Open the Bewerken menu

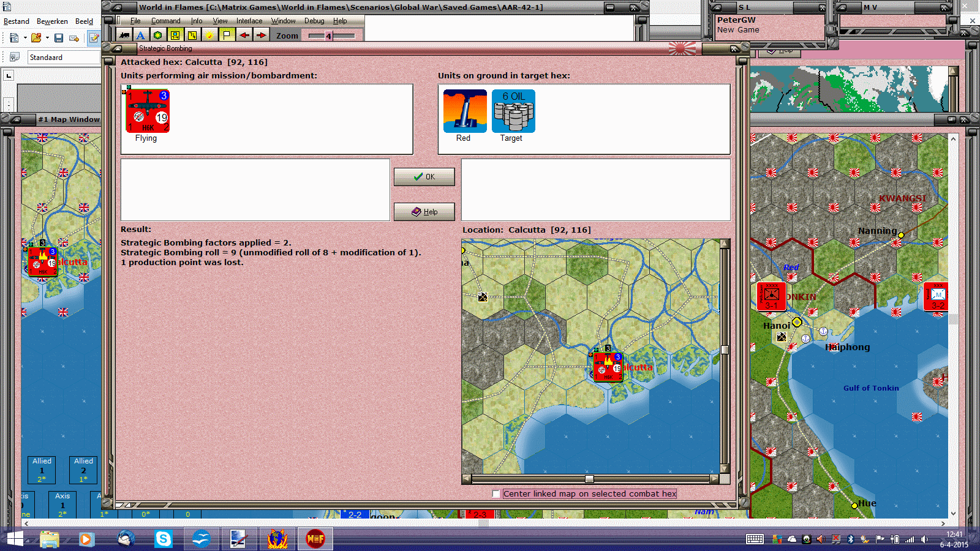click(x=52, y=21)
